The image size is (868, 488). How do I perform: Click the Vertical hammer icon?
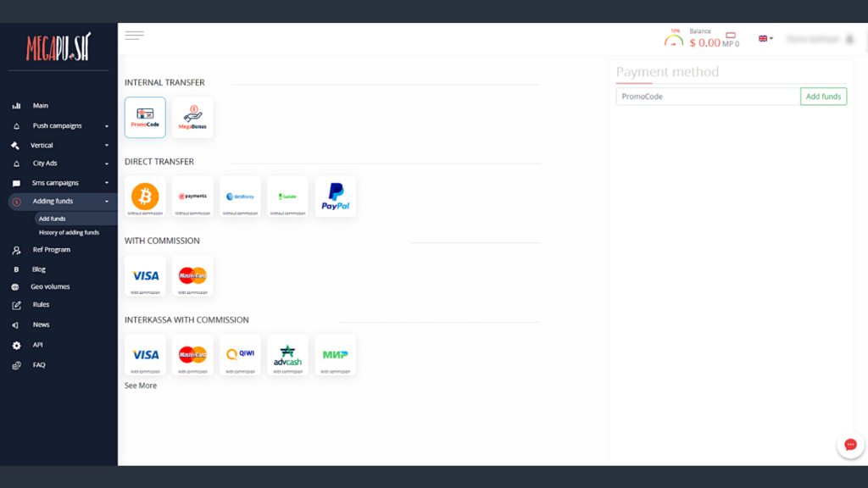tap(15, 146)
